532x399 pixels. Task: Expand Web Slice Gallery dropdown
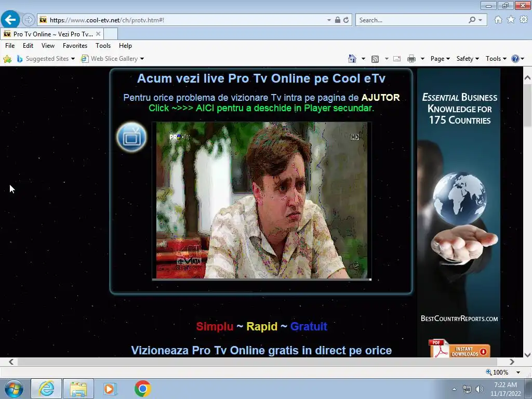[x=142, y=59]
